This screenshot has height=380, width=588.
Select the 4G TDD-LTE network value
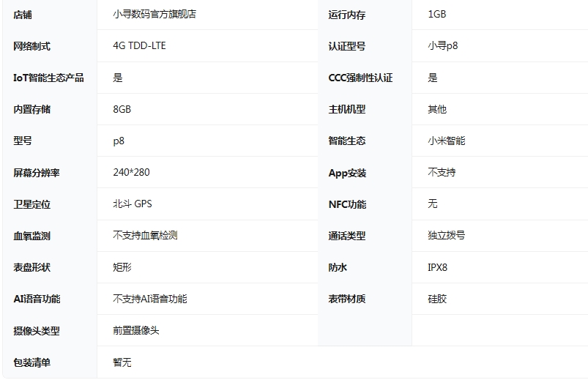[x=139, y=45]
